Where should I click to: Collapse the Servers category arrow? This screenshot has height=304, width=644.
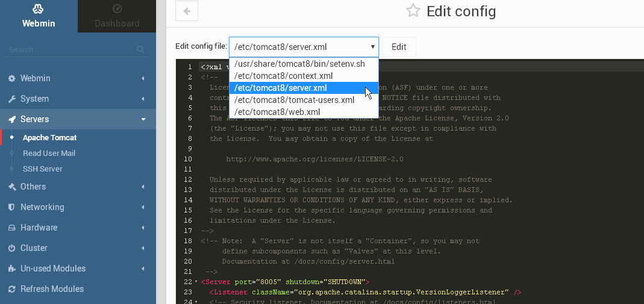[x=143, y=119]
